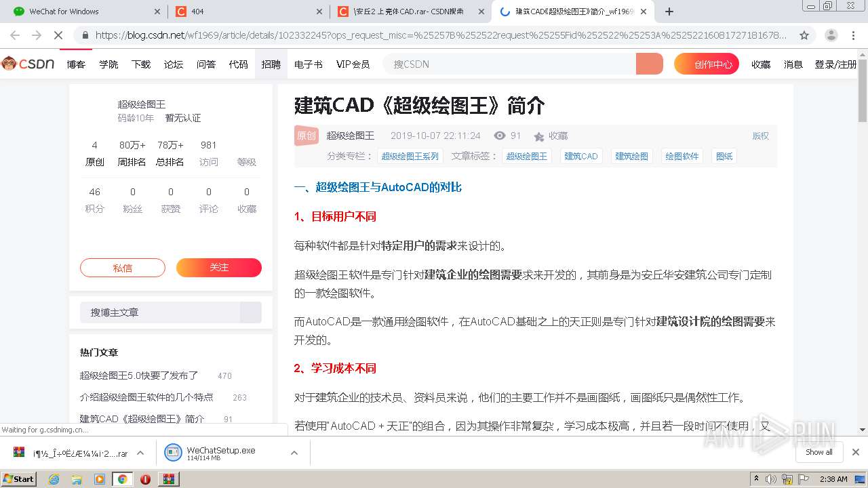The width and height of the screenshot is (868, 488).
Task: Open File Explorer from taskbar
Action: pyautogui.click(x=77, y=479)
